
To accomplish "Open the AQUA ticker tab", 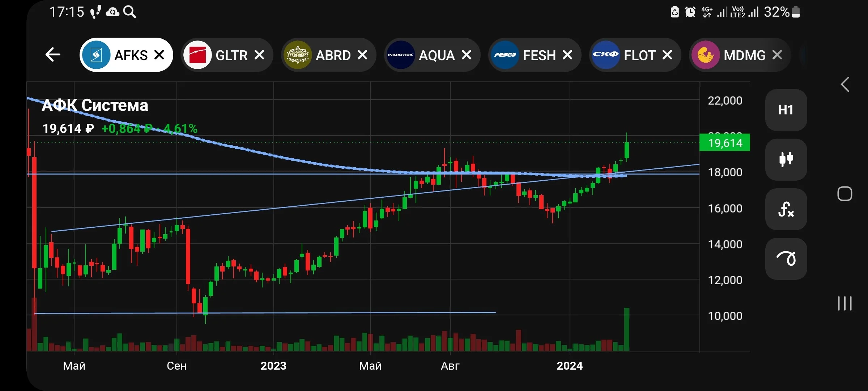I will 432,55.
